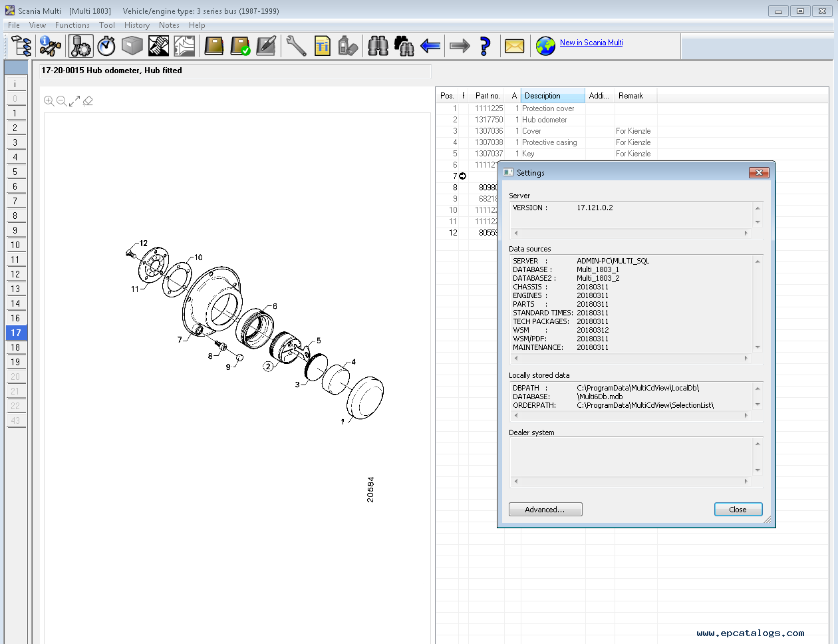Click the book with green checkmark icon
The height and width of the screenshot is (644, 838).
[240, 46]
